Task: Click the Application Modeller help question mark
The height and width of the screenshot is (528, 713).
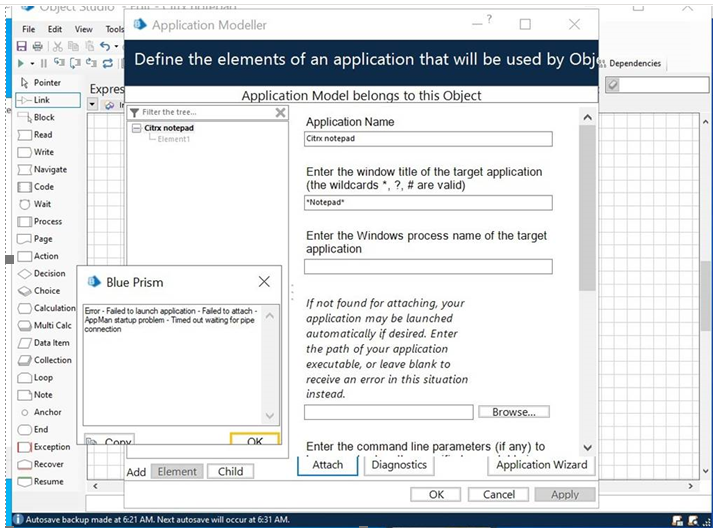Action: [x=489, y=20]
